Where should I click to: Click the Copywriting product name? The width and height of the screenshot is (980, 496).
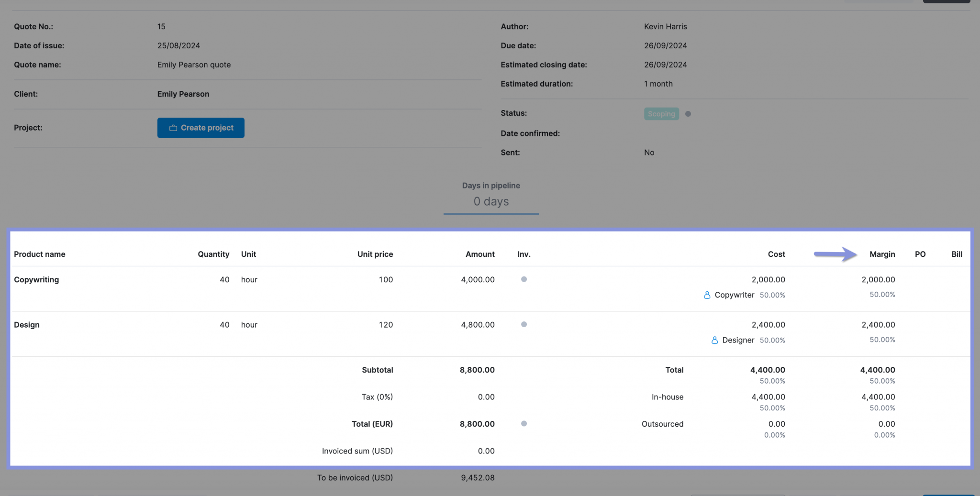[36, 279]
